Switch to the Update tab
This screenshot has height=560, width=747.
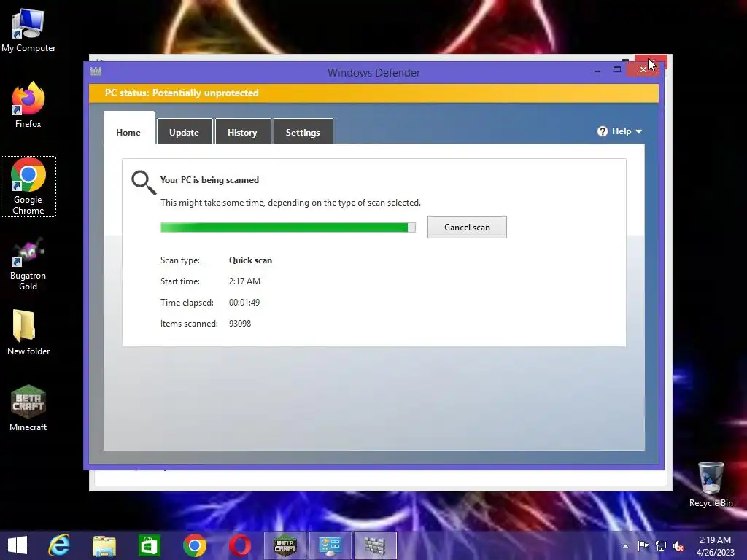pos(185,133)
